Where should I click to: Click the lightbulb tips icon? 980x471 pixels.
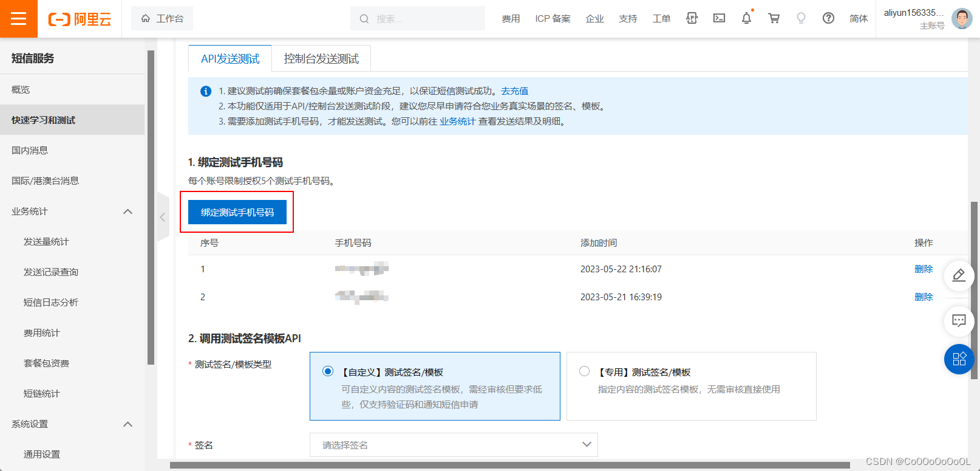point(801,18)
